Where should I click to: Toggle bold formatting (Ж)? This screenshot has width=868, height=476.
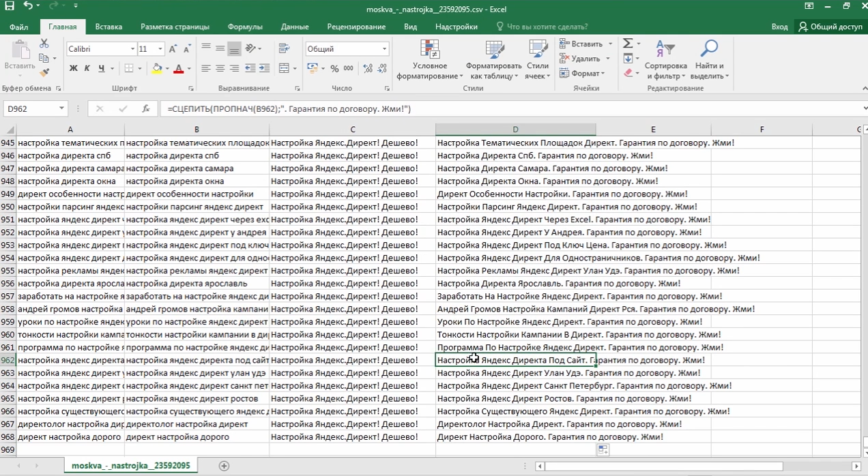coord(73,68)
